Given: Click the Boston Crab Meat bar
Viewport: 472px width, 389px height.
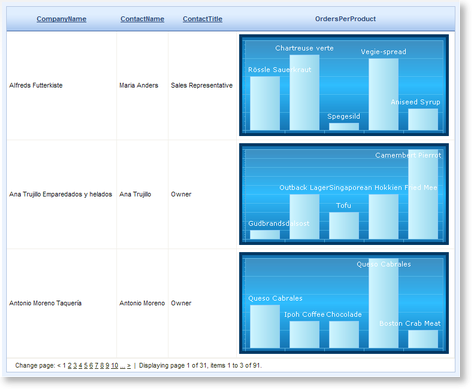Looking at the screenshot, I should 423,339.
